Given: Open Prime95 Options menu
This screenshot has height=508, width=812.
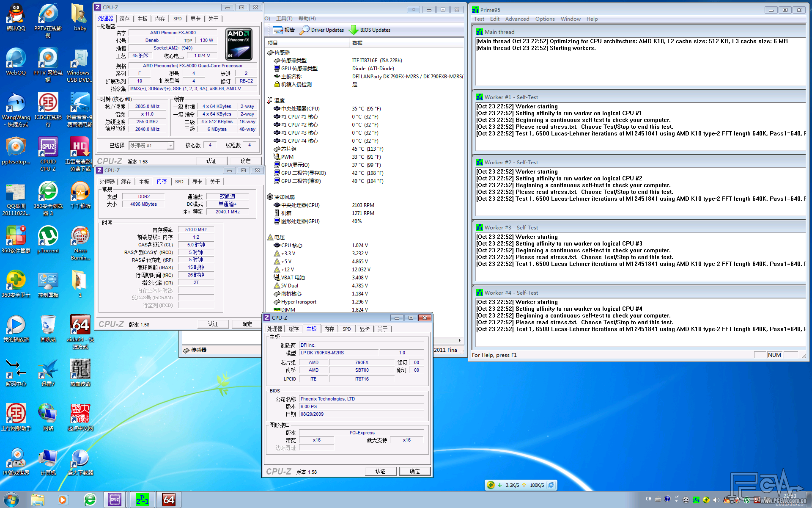Looking at the screenshot, I should tap(545, 19).
